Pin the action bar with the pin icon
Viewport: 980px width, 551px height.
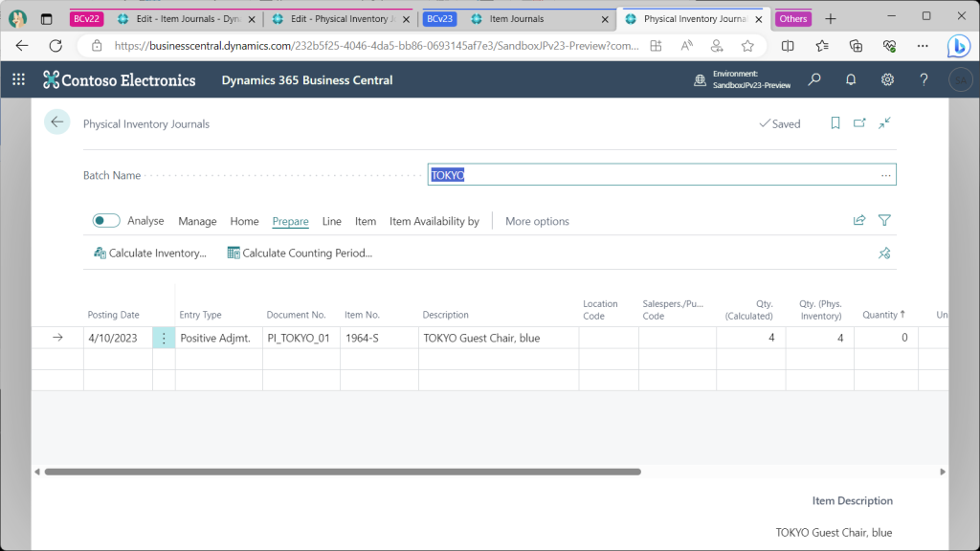tap(884, 253)
